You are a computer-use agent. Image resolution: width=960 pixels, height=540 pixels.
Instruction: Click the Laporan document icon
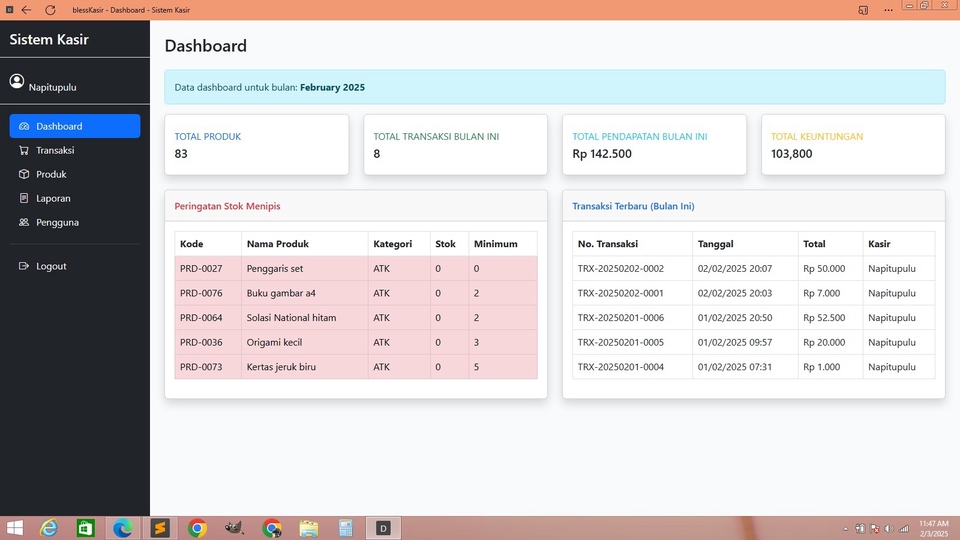pos(24,198)
